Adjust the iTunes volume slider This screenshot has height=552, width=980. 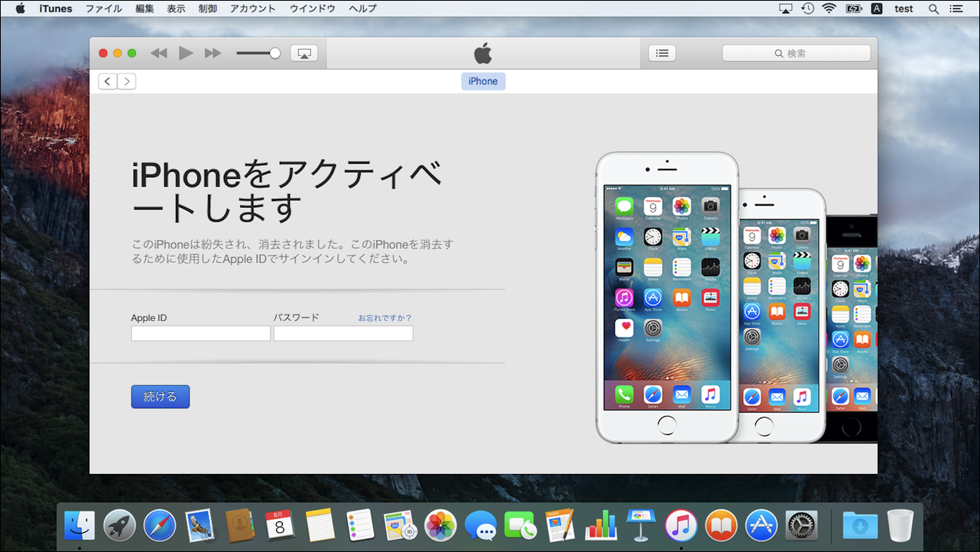(x=258, y=54)
